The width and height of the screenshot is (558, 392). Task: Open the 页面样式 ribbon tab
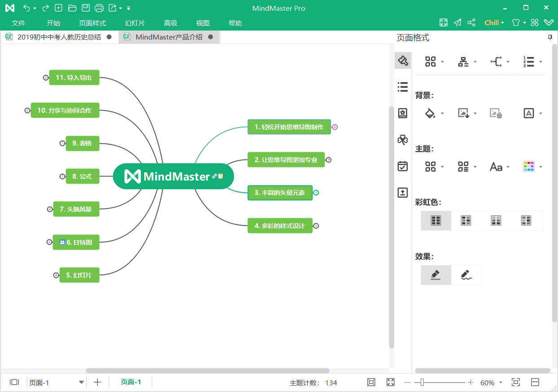tap(92, 23)
